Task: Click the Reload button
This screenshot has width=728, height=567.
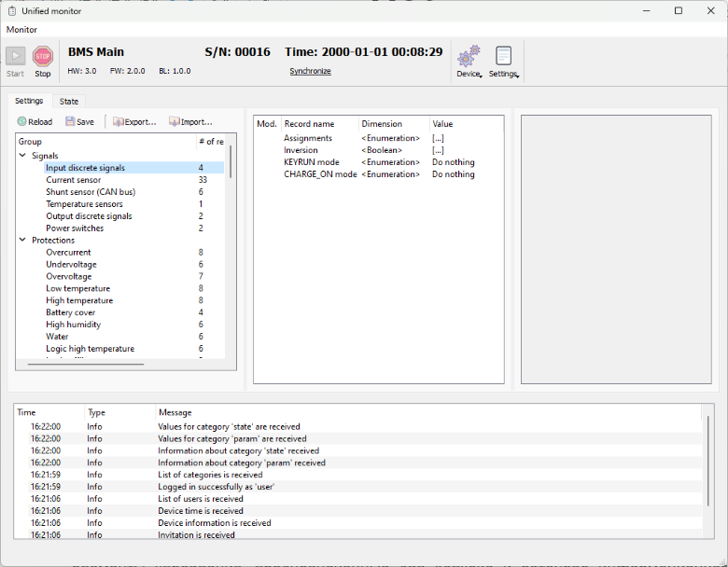Action: (x=35, y=121)
